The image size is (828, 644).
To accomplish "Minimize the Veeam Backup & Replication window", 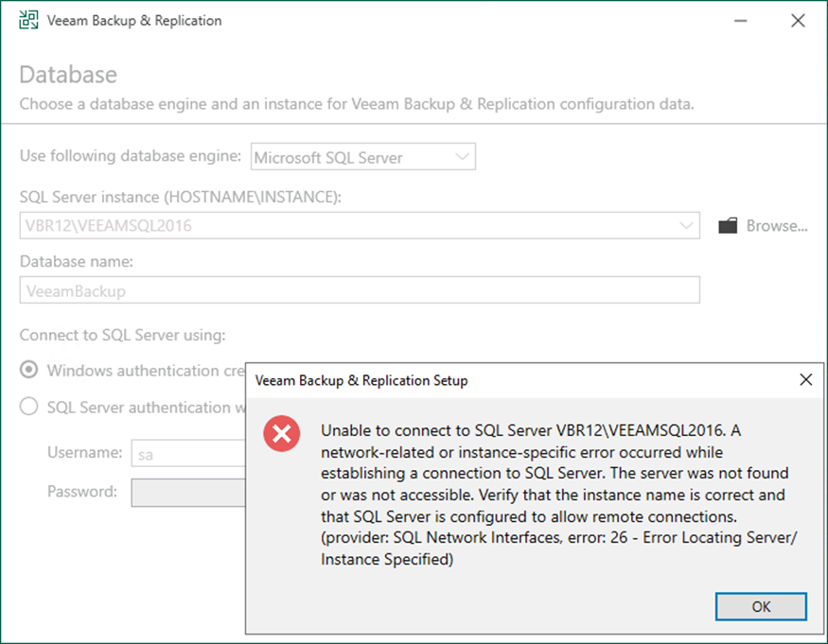I will pyautogui.click(x=741, y=21).
